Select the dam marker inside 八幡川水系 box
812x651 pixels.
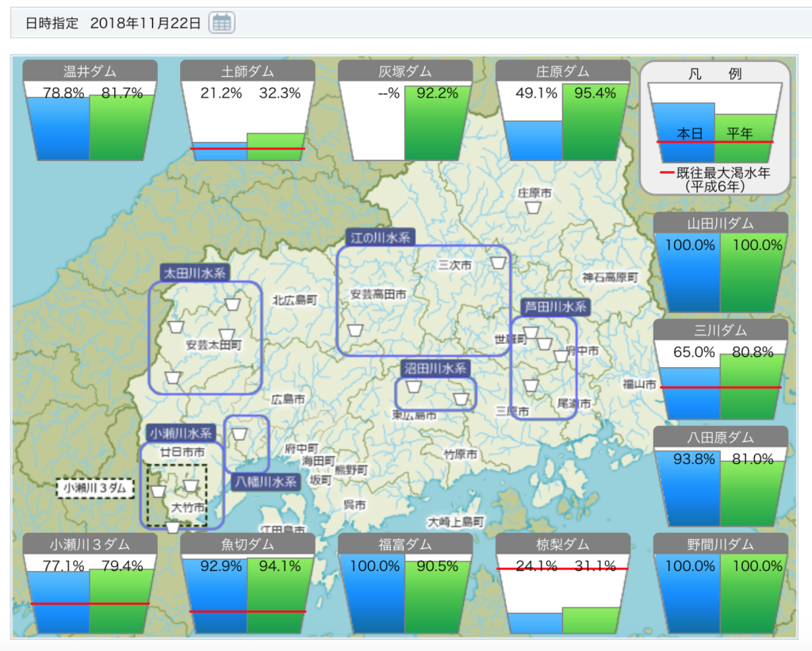click(239, 434)
